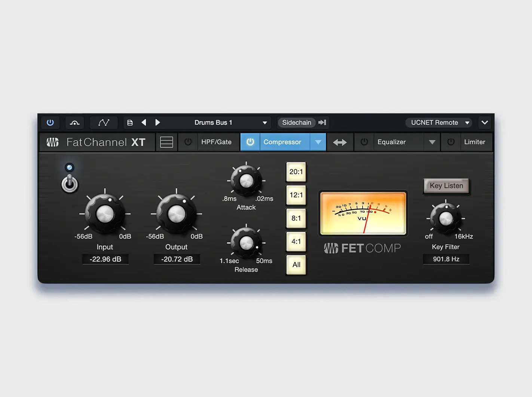Click the preset file icon
Image resolution: width=532 pixels, height=397 pixels.
pos(130,123)
